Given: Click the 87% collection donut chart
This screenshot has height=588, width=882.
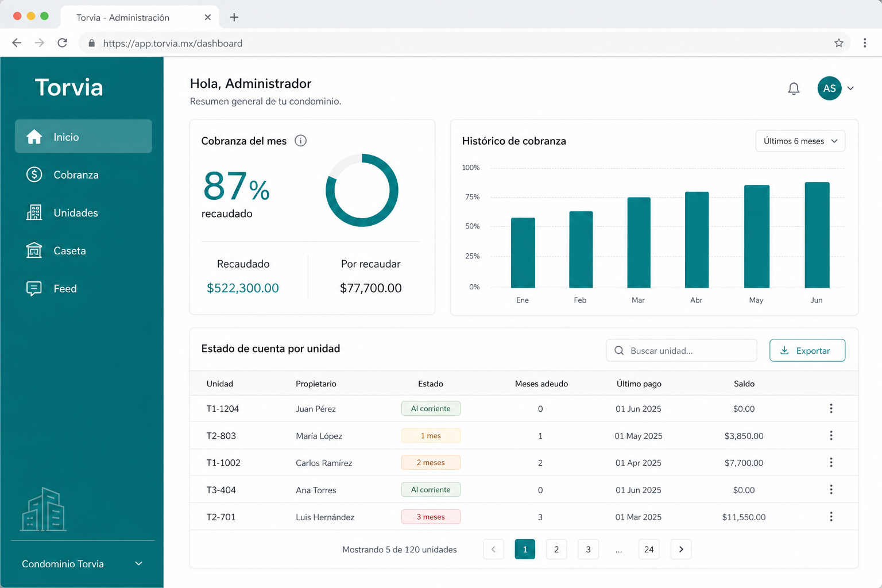Looking at the screenshot, I should click(x=362, y=190).
